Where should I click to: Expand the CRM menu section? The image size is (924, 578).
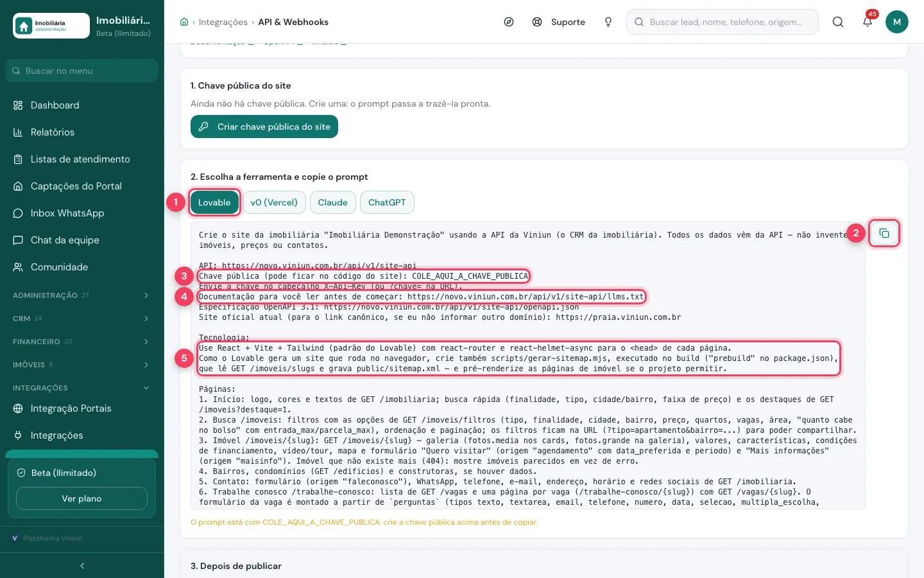(82, 319)
